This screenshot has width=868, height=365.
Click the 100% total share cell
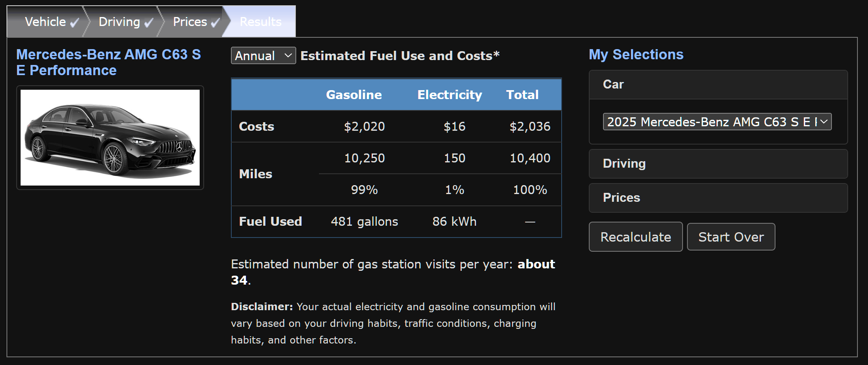pos(530,190)
